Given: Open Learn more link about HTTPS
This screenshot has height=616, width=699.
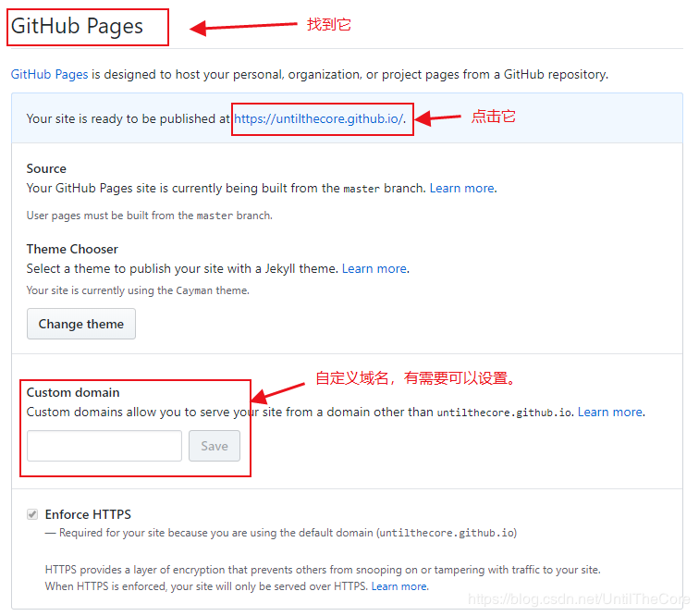Looking at the screenshot, I should point(399,586).
